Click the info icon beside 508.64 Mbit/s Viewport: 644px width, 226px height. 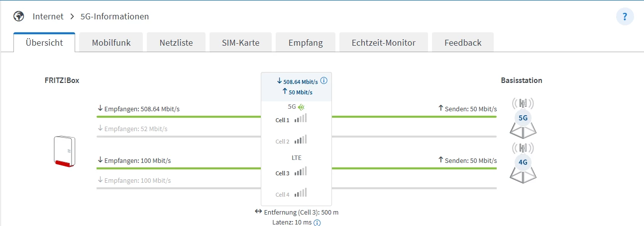323,80
